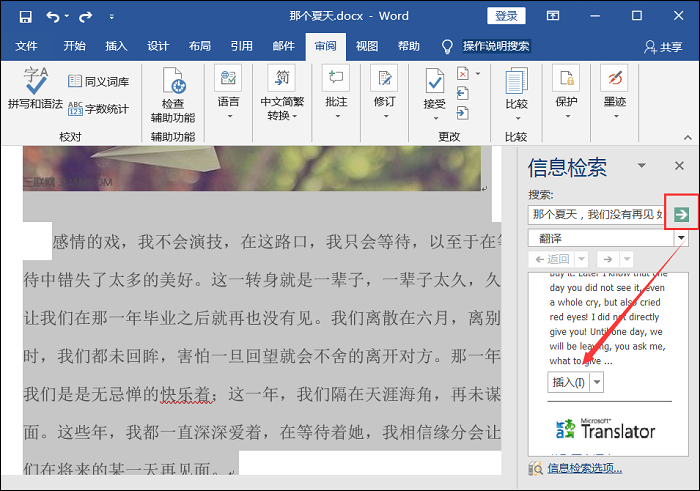This screenshot has width=700, height=491.
Task: Open 信息检索 pane options dropdown
Action: (x=642, y=166)
